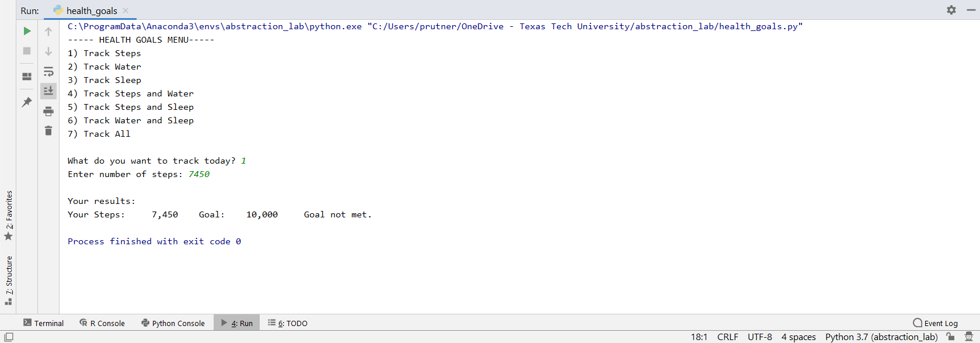This screenshot has height=343, width=980.
Task: Clear all console output (trash icon)
Action: (x=48, y=130)
